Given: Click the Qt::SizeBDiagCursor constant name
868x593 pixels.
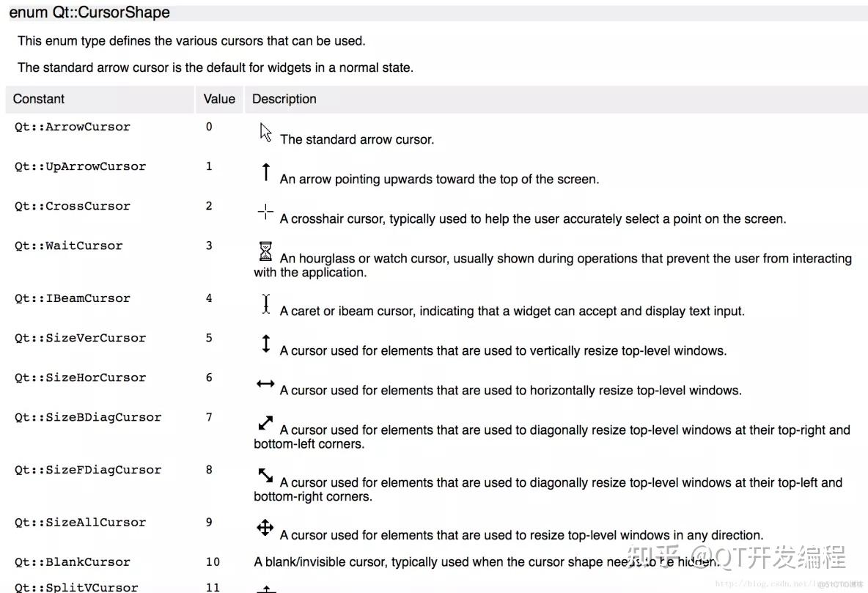Looking at the screenshot, I should (x=88, y=417).
